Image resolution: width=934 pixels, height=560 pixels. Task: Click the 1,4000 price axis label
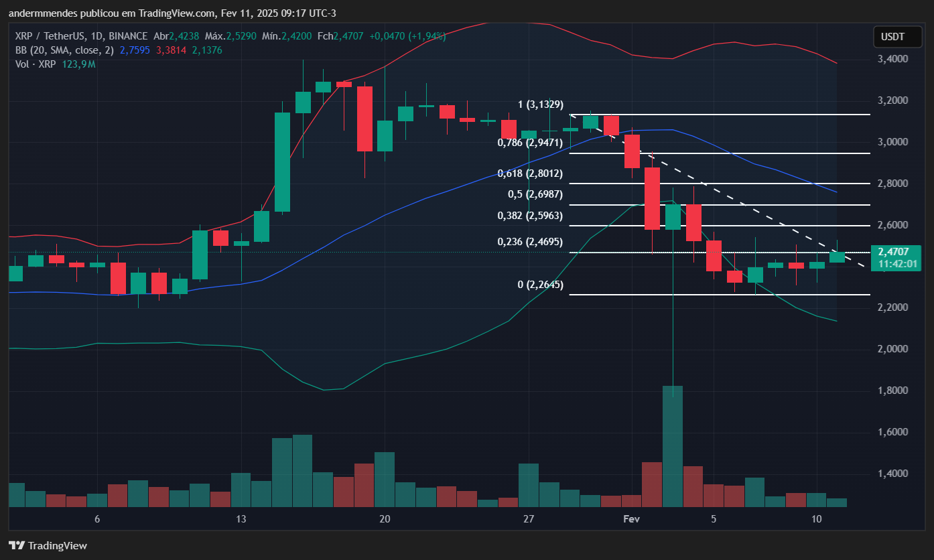(894, 474)
